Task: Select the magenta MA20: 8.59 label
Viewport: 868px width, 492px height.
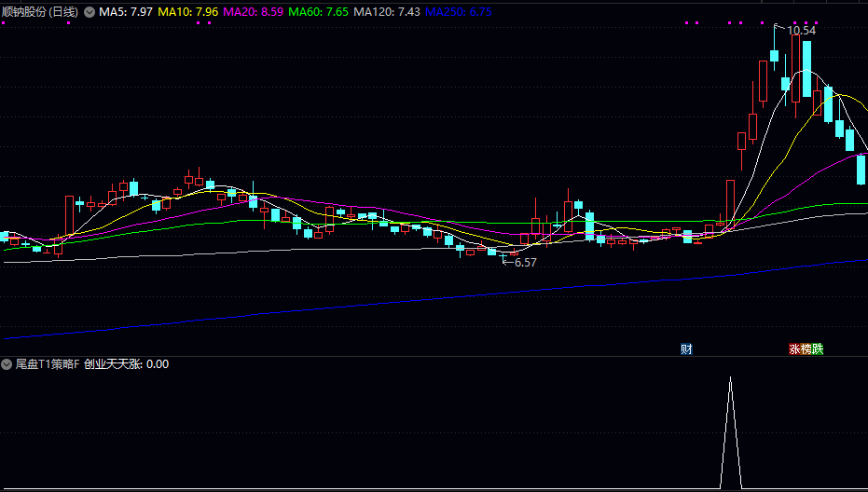Action: (x=254, y=12)
